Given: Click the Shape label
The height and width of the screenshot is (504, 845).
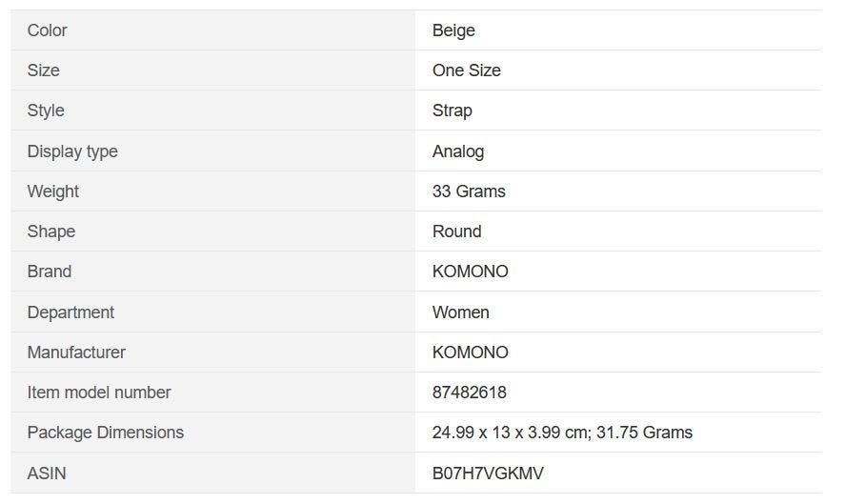Looking at the screenshot, I should tap(51, 232).
